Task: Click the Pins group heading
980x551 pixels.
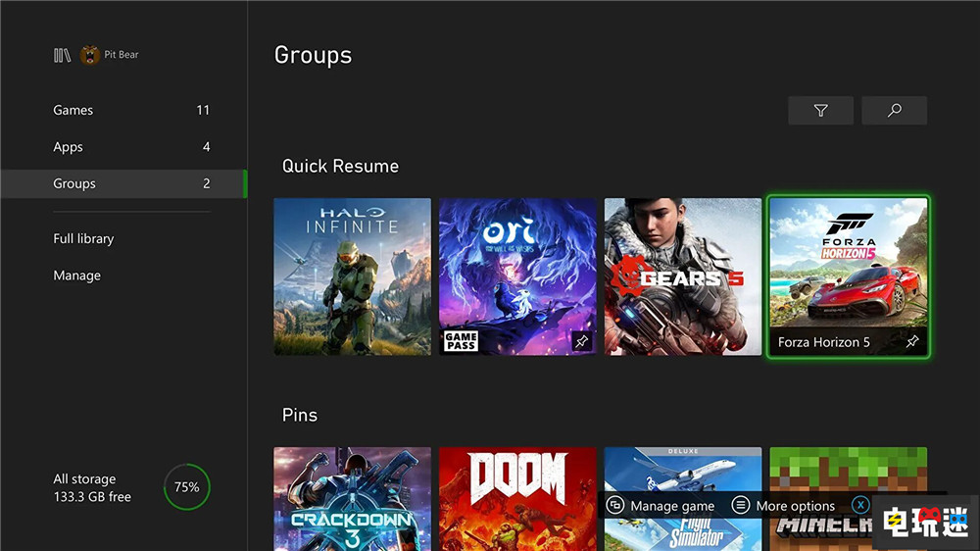Action: point(300,416)
